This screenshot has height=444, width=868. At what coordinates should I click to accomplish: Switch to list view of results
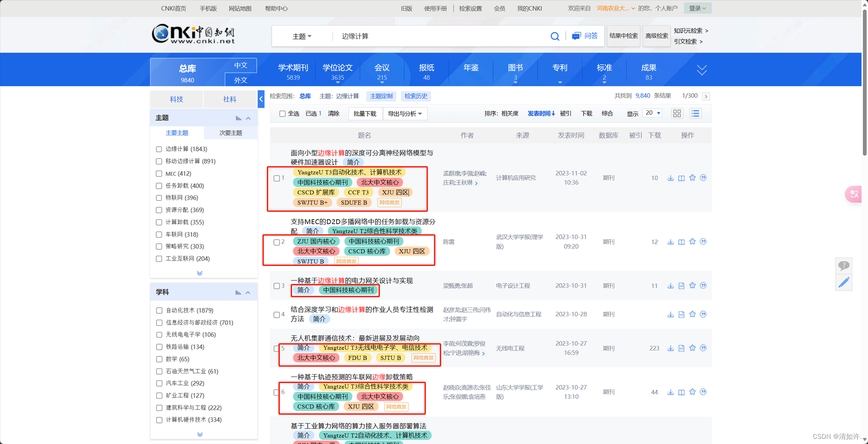[x=695, y=113]
